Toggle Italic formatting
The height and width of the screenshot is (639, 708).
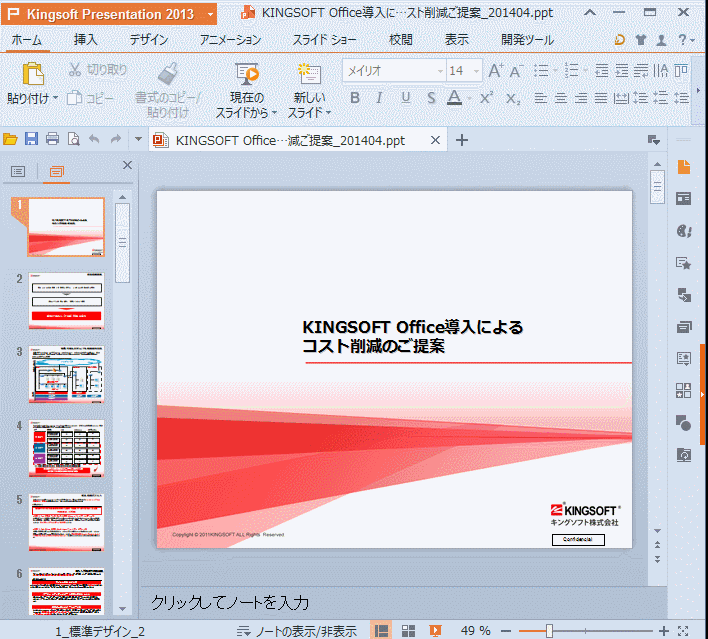[379, 98]
